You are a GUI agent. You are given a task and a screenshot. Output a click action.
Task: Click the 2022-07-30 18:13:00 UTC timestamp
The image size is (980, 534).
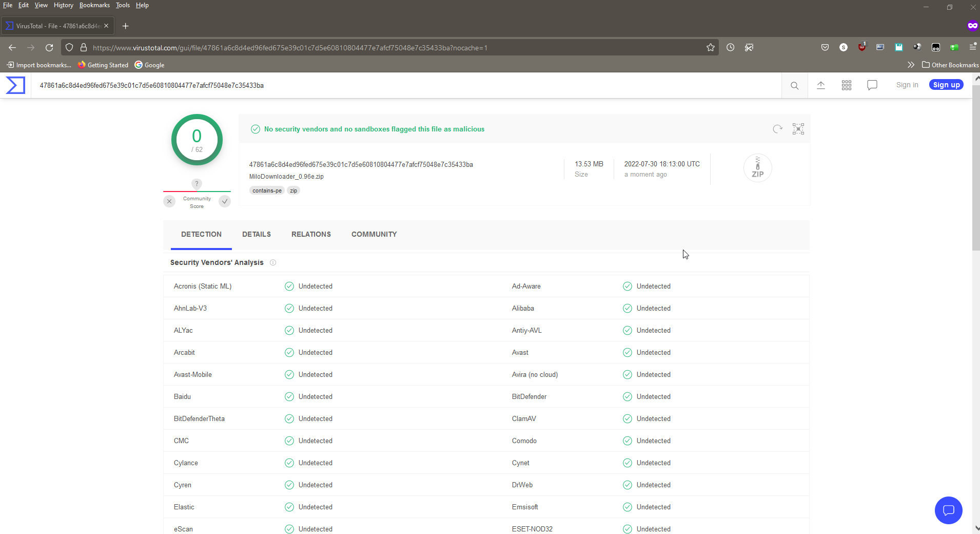point(662,164)
